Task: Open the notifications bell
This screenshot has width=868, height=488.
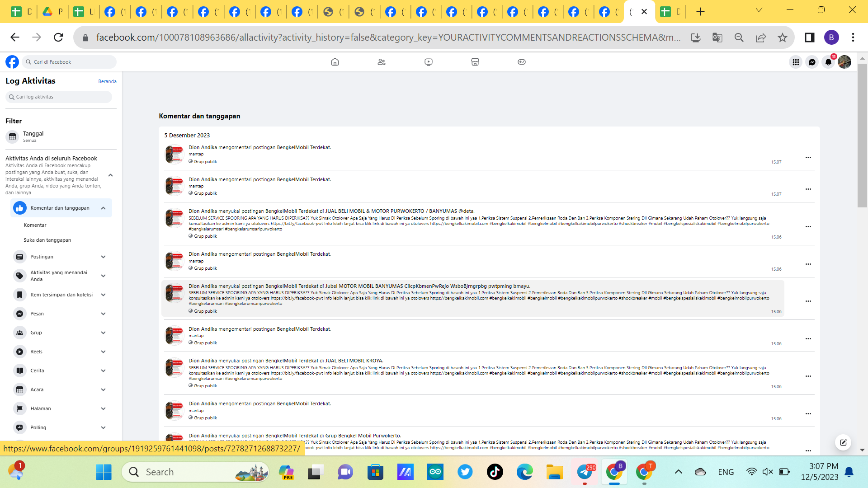Action: (828, 62)
